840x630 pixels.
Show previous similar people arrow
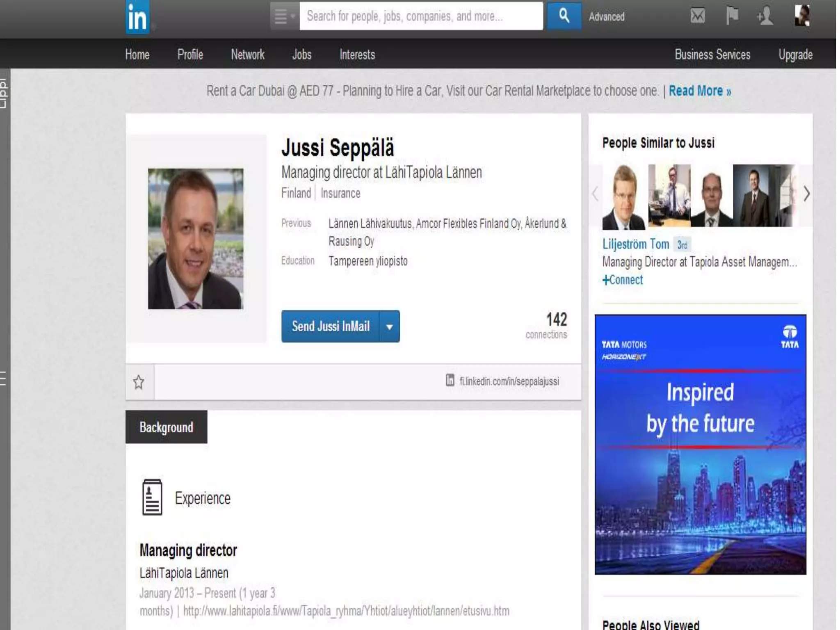[x=595, y=194]
